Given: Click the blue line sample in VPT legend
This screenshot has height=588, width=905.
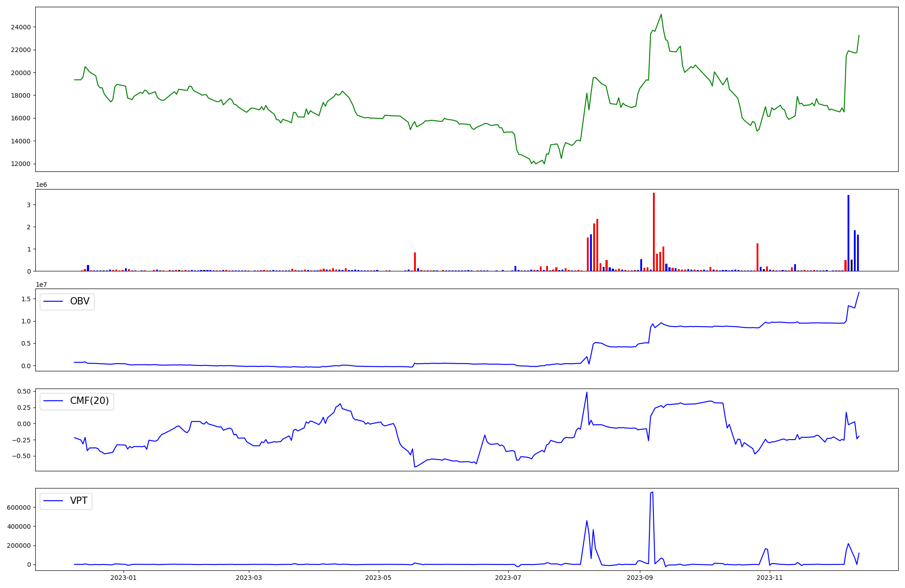Looking at the screenshot, I should tap(53, 501).
